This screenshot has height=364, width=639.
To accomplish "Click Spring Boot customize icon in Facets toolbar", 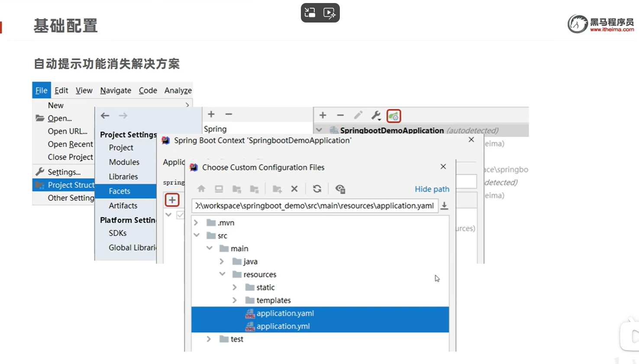I will click(x=394, y=116).
